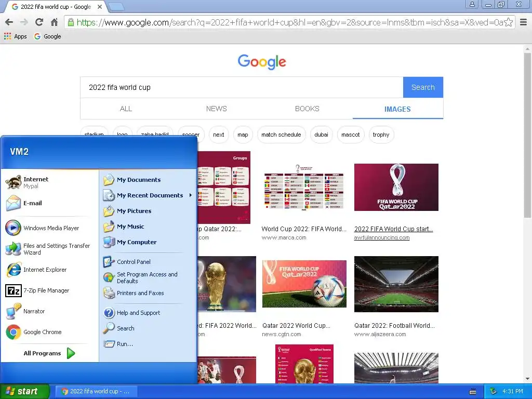Click the page vertical scrollbar thumb
Viewport: 532px width, 399px height.
(527, 135)
